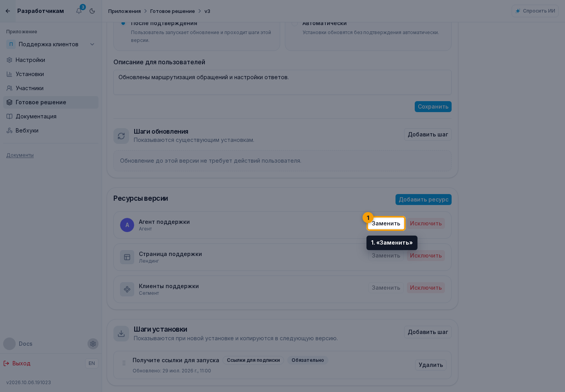Click the drag handle of Получите ссылки step
The width and height of the screenshot is (565, 392).
(124, 363)
